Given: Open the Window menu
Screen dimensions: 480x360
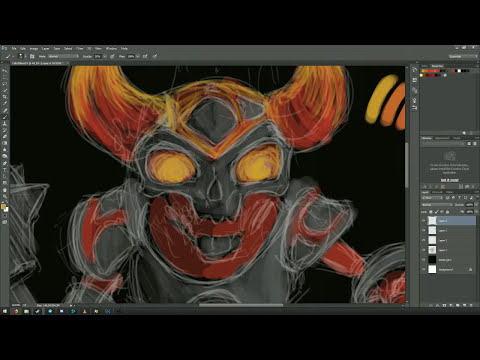Looking at the screenshot, I should coord(111,48).
